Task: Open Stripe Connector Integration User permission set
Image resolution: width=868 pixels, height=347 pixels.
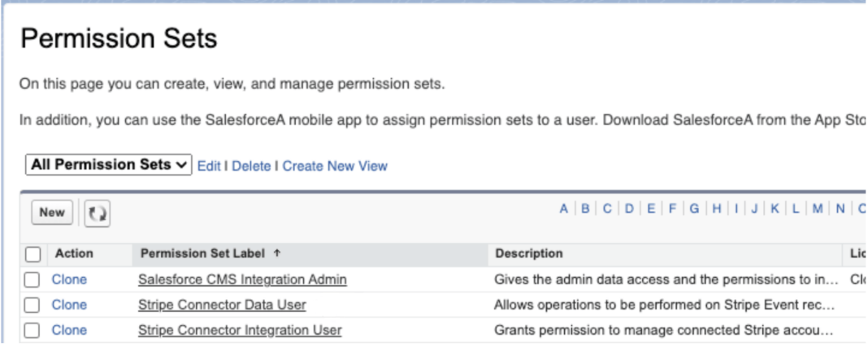Action: click(241, 330)
